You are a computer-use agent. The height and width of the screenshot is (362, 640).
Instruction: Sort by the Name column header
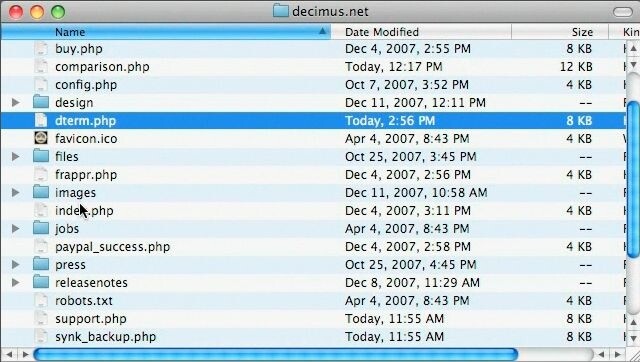coord(166,32)
